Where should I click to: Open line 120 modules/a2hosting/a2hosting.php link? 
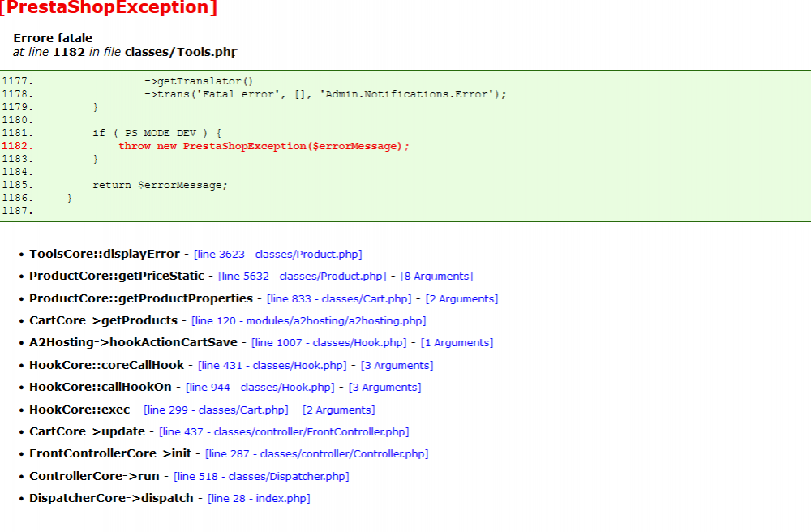[x=309, y=320]
